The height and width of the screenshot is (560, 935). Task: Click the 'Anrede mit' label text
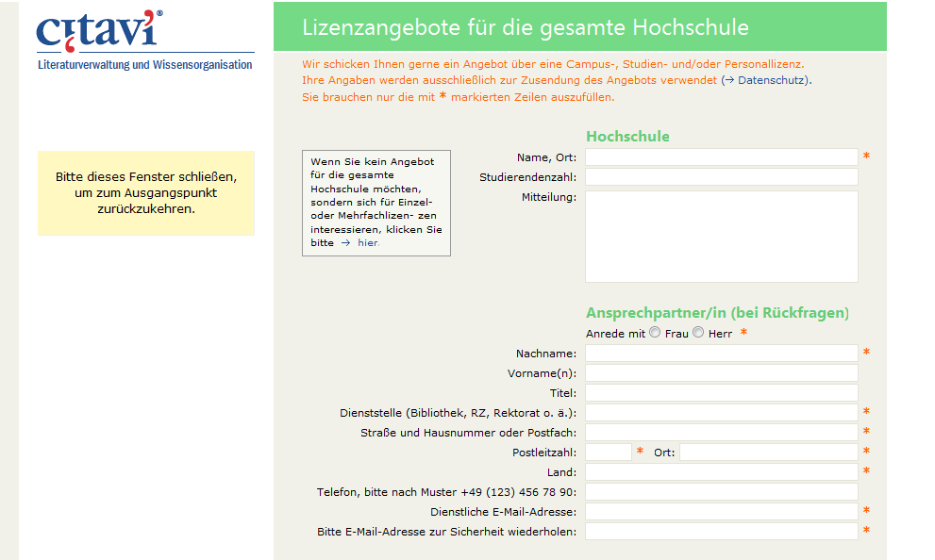(615, 334)
